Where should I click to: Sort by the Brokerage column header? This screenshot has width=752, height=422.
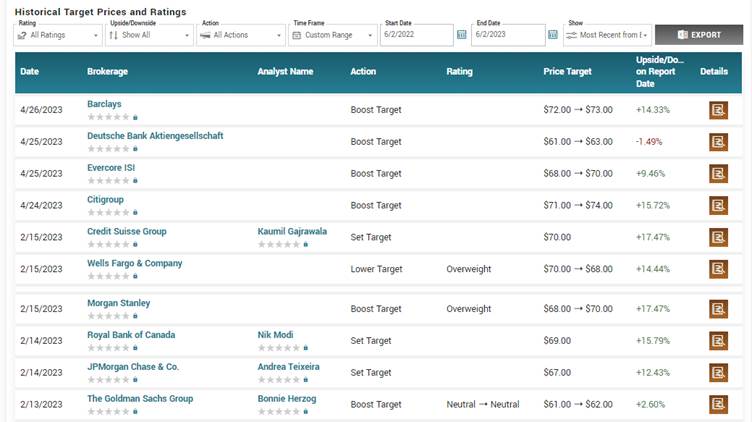click(107, 71)
